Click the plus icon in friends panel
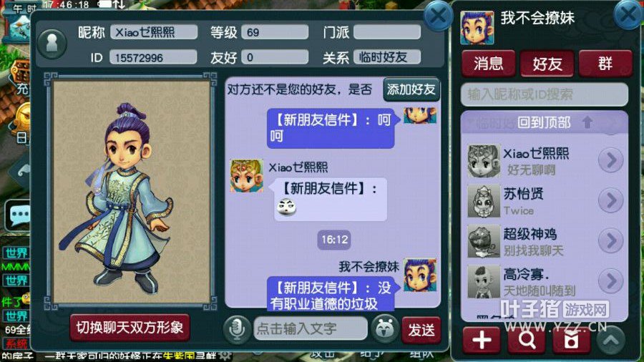 pyautogui.click(x=482, y=341)
